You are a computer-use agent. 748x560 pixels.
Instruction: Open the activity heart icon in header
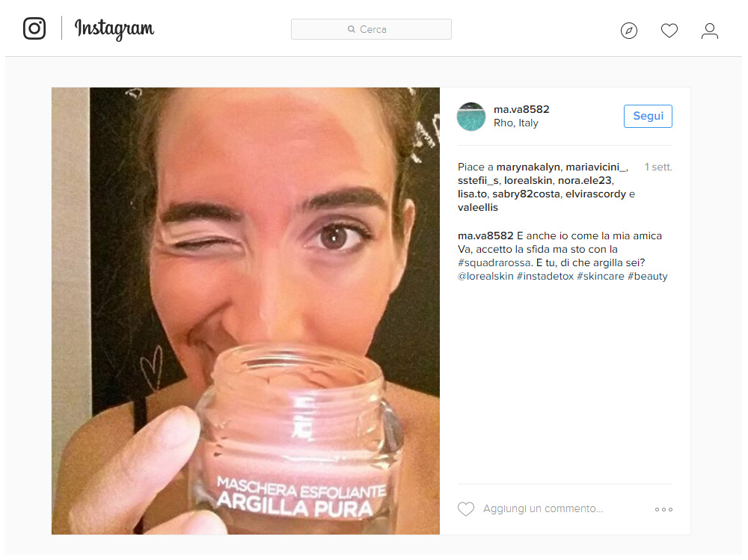pos(669,31)
